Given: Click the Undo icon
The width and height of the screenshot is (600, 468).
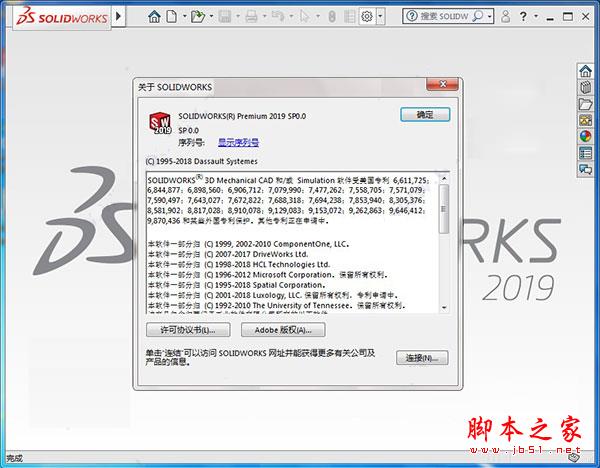Looking at the screenshot, I should pyautogui.click(x=278, y=16).
